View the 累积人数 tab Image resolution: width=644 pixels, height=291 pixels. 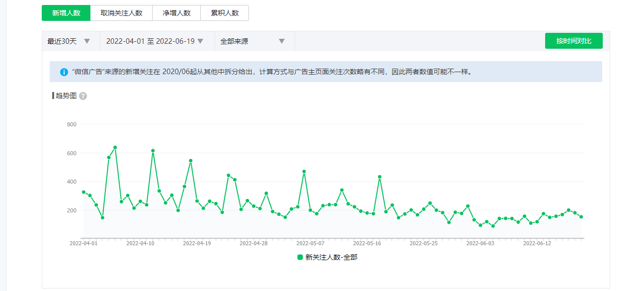(225, 13)
